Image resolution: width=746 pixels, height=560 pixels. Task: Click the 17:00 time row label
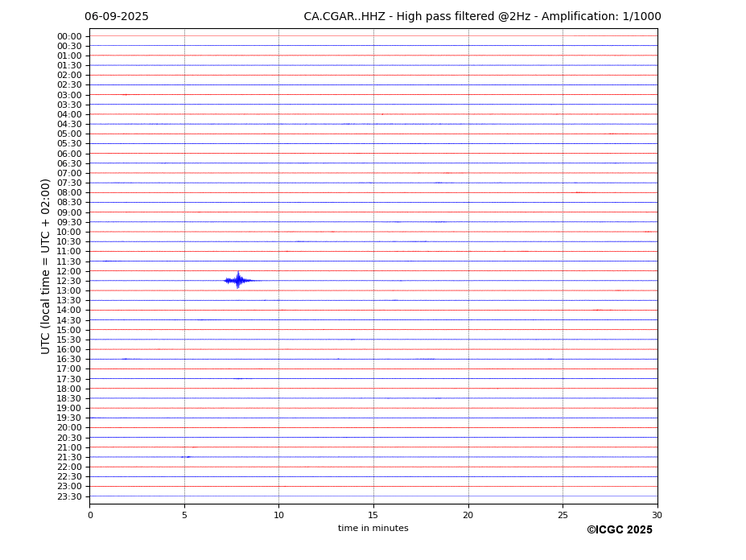(x=69, y=369)
